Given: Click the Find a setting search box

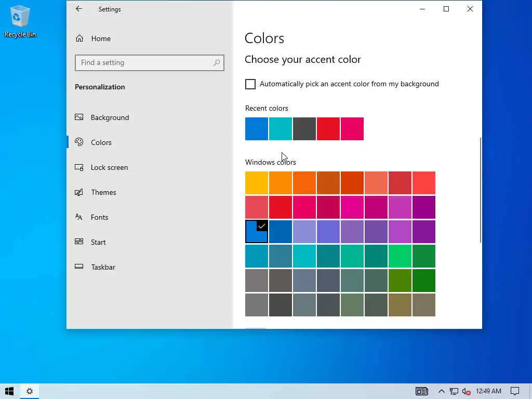Looking at the screenshot, I should 149,63.
